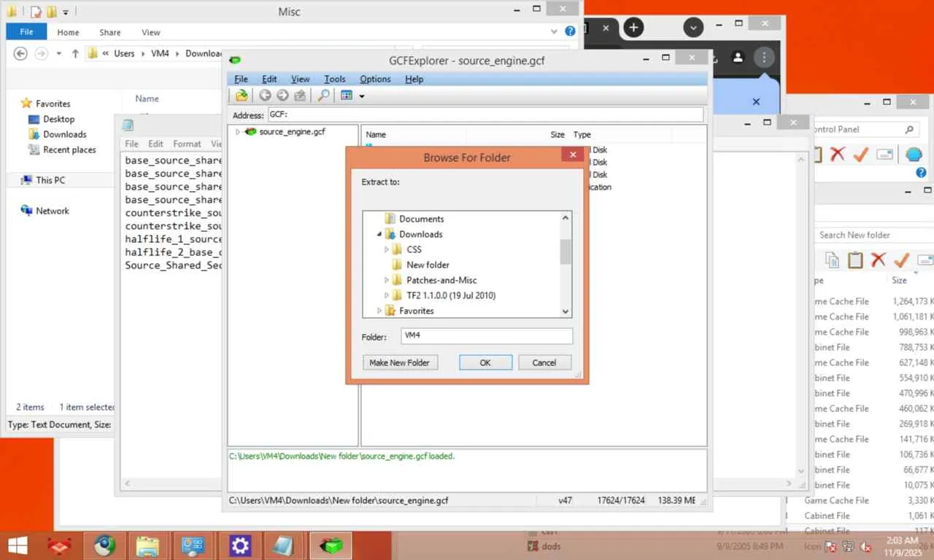Click Cancel in Browse For Folder dialog
Image resolution: width=934 pixels, height=560 pixels.
click(544, 362)
